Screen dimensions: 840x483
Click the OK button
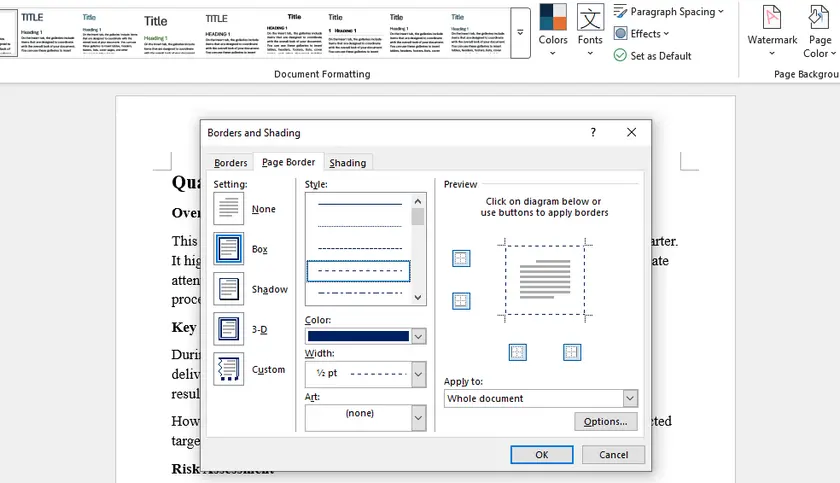541,454
